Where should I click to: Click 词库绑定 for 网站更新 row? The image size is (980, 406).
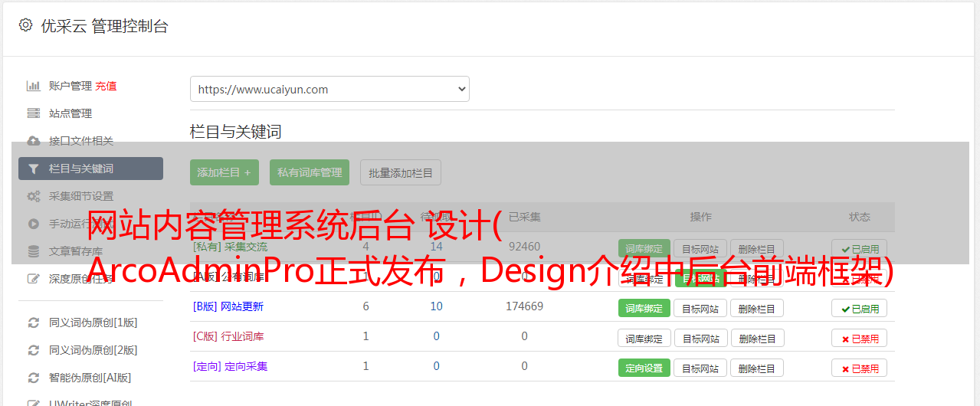(644, 308)
